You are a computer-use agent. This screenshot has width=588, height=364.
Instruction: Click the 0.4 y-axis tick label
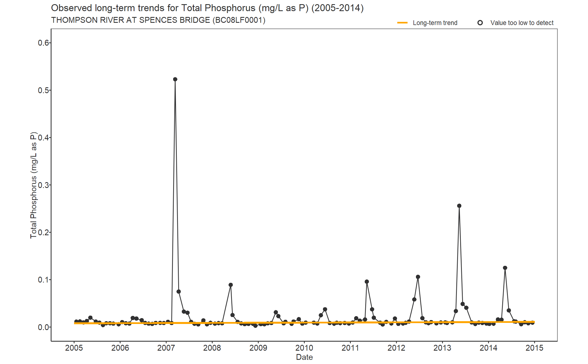pyautogui.click(x=43, y=138)
